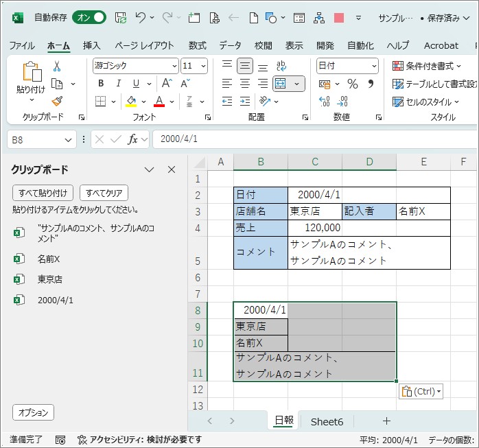Toggle Merge and Center button

tap(281, 84)
